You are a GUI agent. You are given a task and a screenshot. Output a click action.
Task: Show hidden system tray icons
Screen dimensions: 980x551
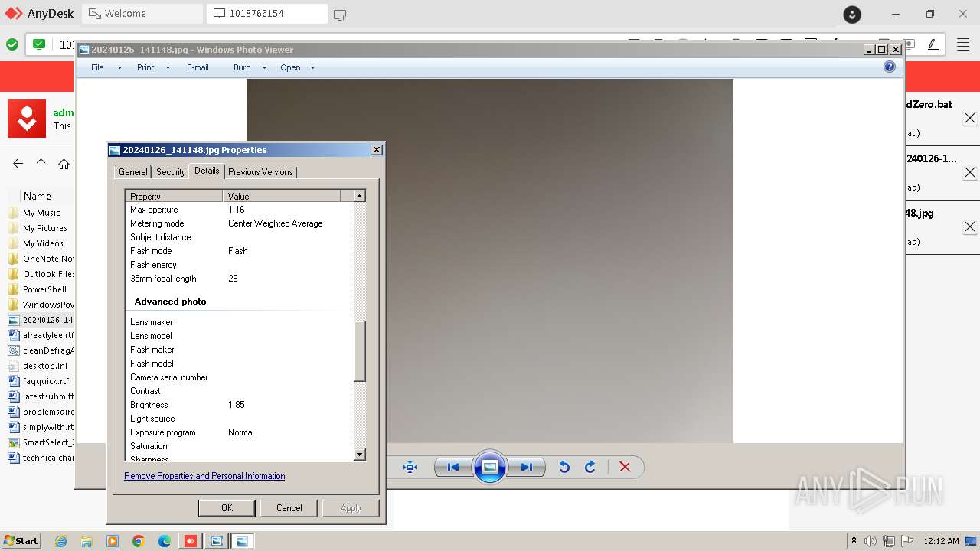pyautogui.click(x=854, y=541)
